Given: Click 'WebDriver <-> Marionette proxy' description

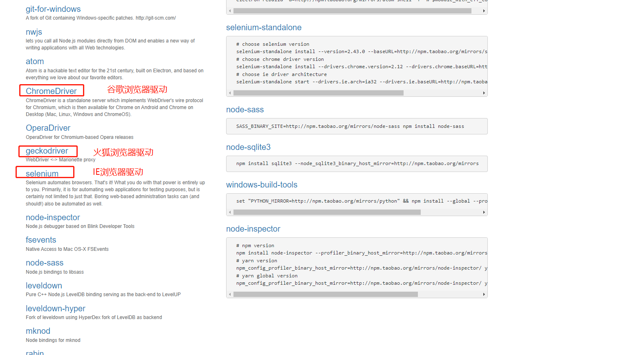Looking at the screenshot, I should click(61, 160).
